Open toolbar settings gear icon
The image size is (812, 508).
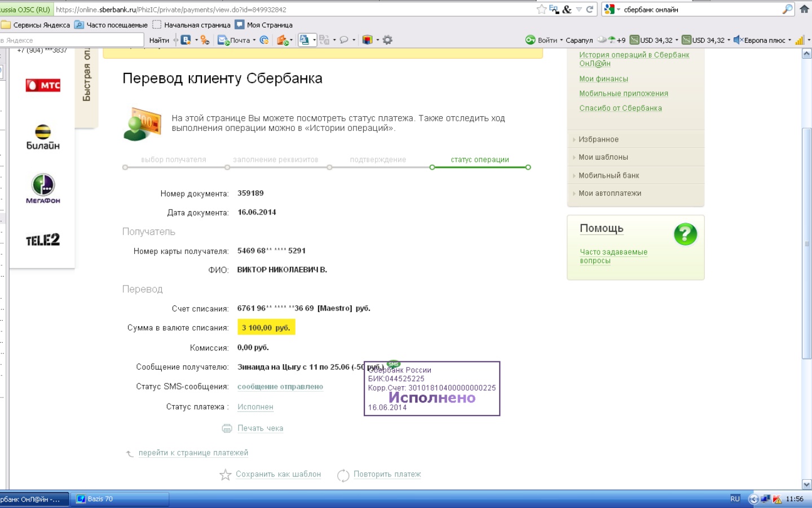(387, 40)
